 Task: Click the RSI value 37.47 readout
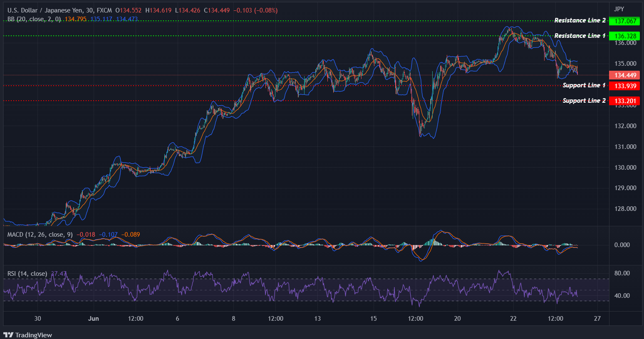point(58,273)
